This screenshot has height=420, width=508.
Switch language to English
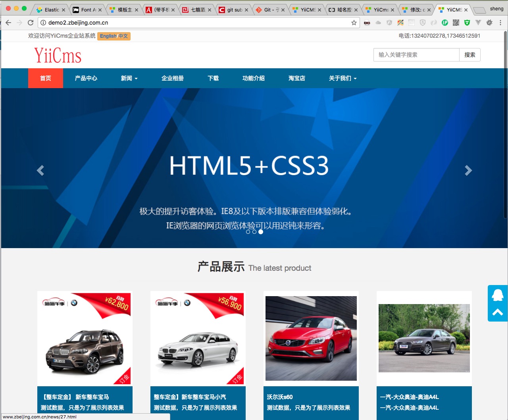point(108,36)
